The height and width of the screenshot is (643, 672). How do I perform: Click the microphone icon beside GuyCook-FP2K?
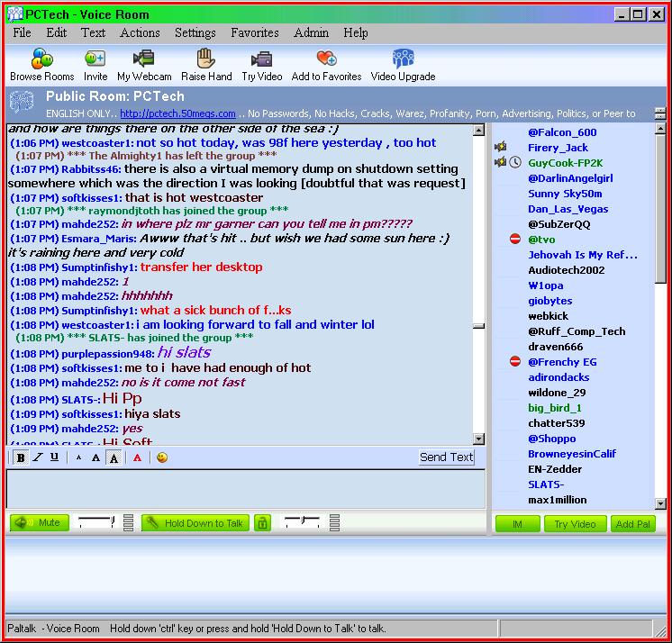(x=500, y=162)
